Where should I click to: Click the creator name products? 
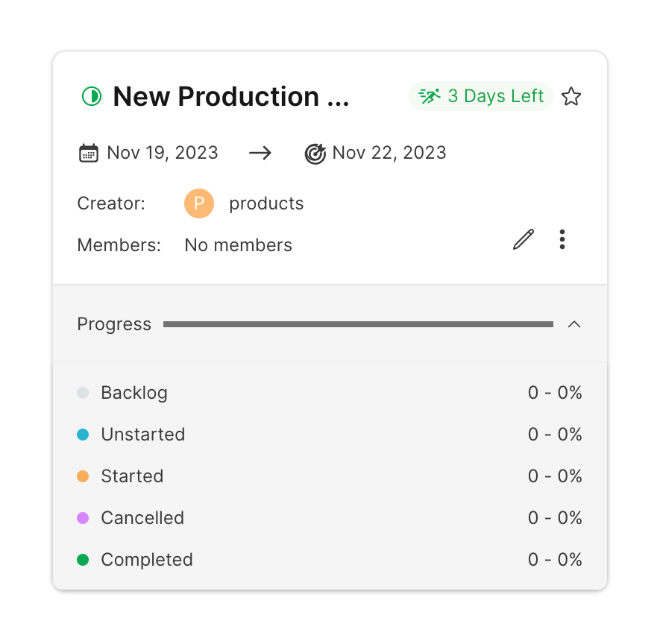(266, 203)
